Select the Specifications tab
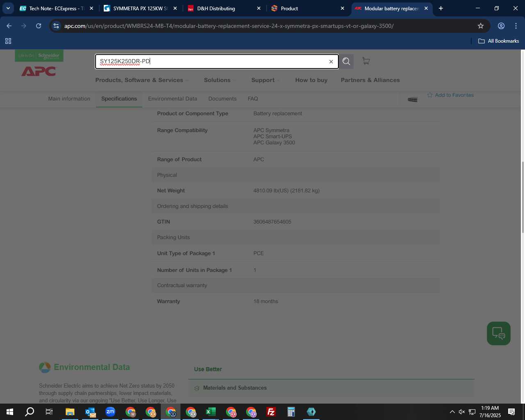The width and height of the screenshot is (525, 420). tap(119, 99)
